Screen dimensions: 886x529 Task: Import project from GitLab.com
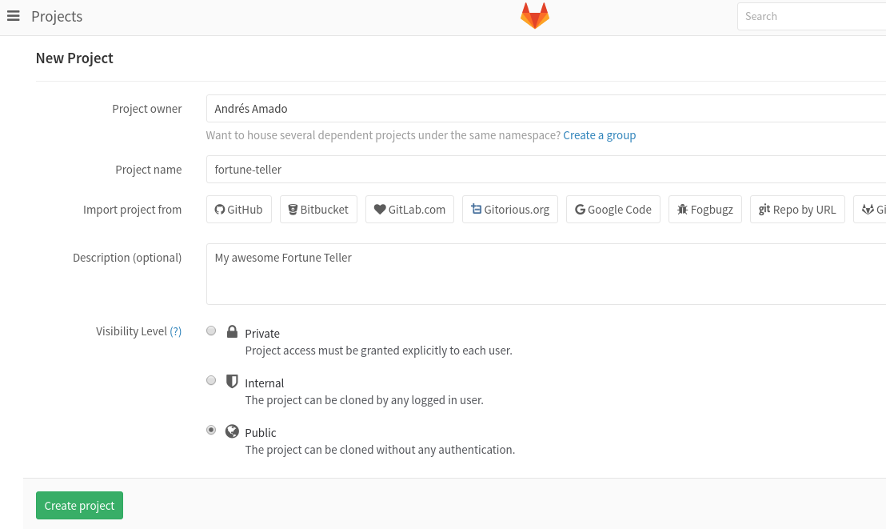[x=410, y=209]
